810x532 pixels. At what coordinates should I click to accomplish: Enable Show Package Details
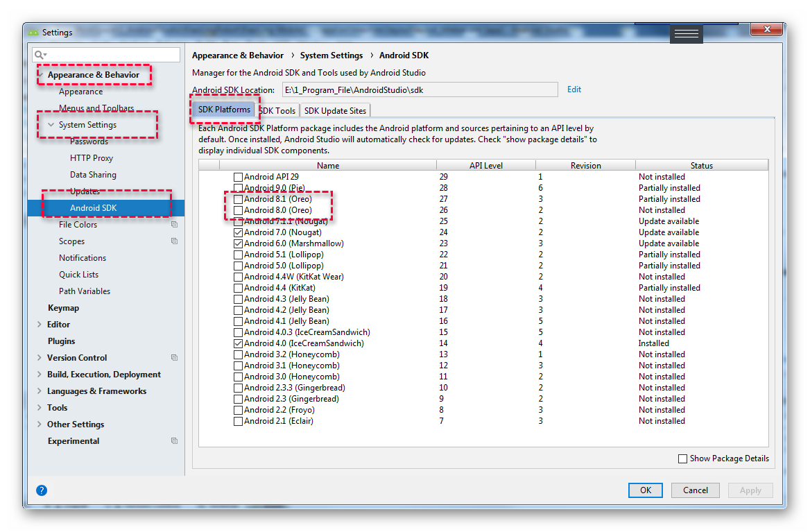[682, 458]
